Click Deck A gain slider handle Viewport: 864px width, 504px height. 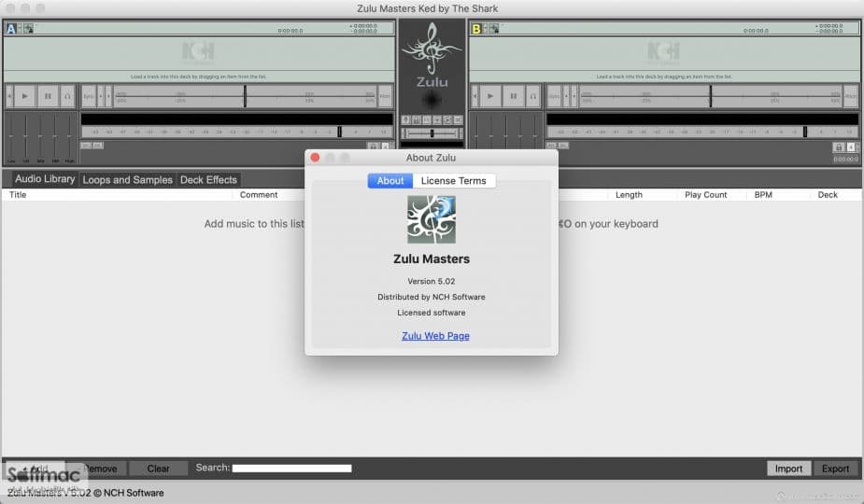pos(339,132)
